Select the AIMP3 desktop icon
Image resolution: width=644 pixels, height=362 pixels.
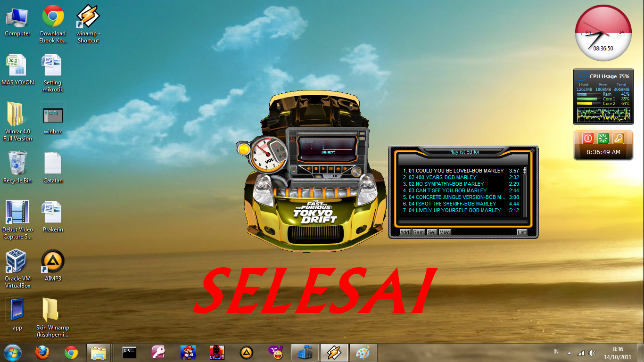pyautogui.click(x=53, y=265)
